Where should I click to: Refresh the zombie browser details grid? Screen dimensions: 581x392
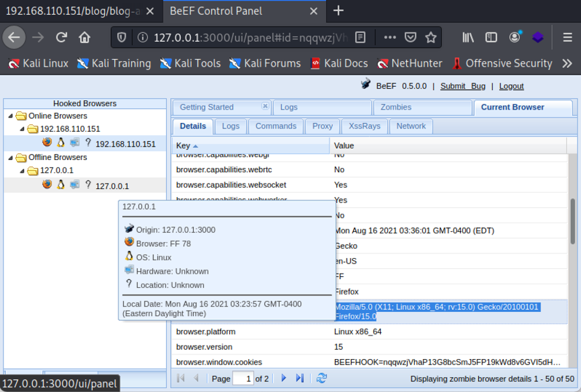321,379
